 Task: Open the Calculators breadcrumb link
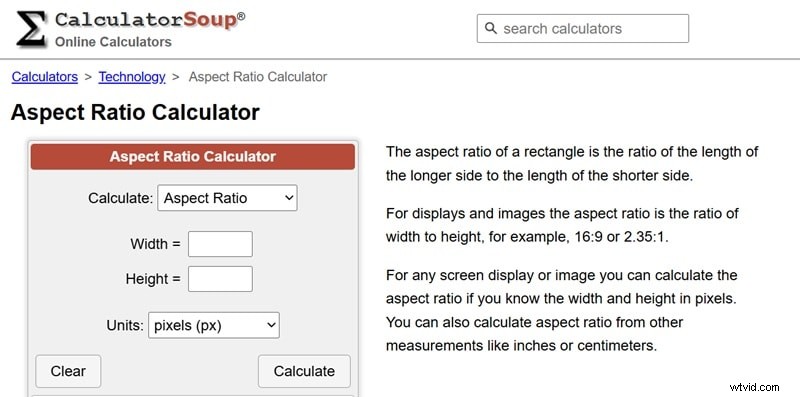pos(45,77)
